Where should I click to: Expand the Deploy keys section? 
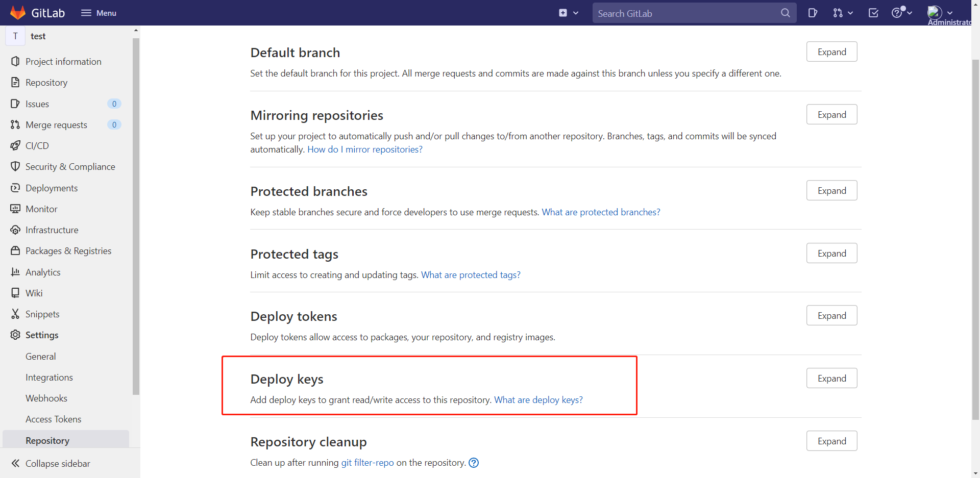click(x=831, y=378)
